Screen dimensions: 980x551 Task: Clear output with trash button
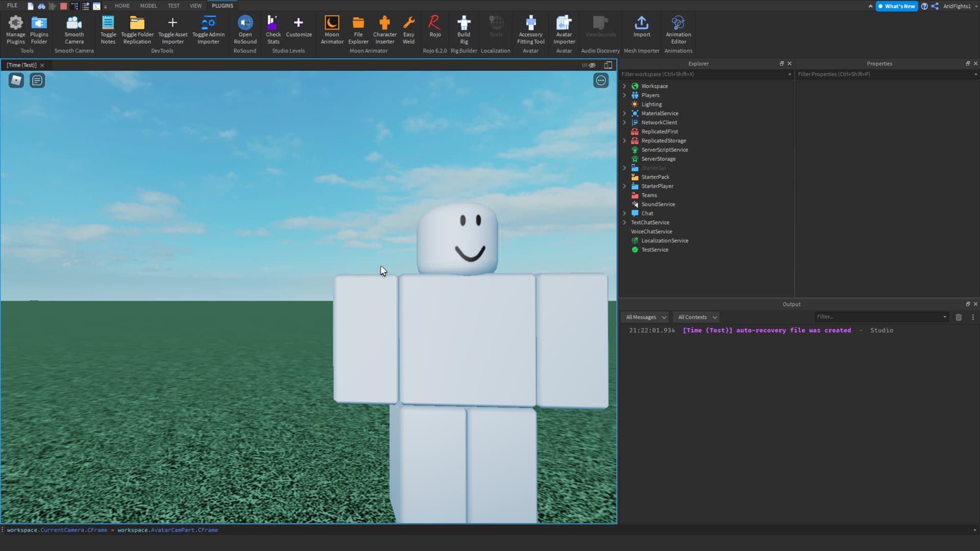click(959, 317)
